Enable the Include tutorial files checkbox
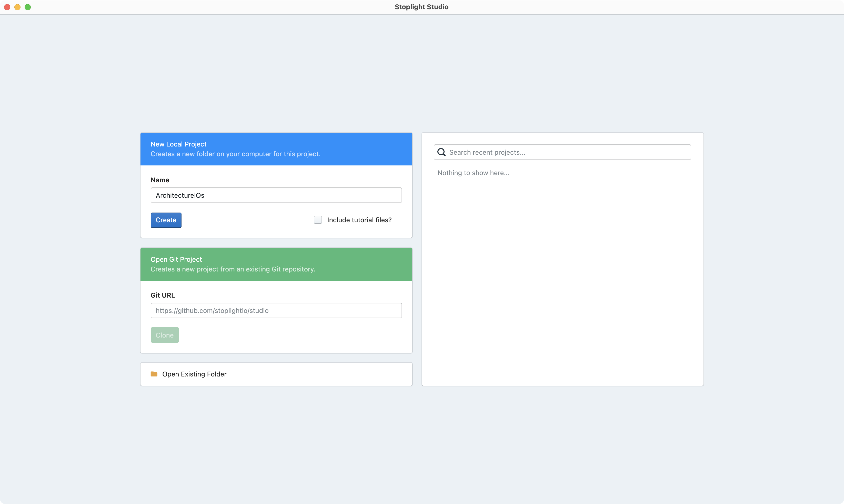Viewport: 844px width, 504px height. click(317, 220)
